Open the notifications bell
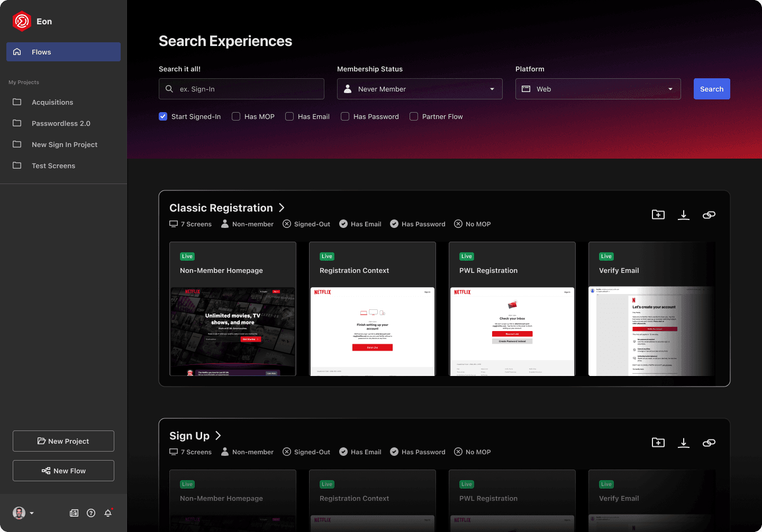The height and width of the screenshot is (532, 762). tap(108, 513)
